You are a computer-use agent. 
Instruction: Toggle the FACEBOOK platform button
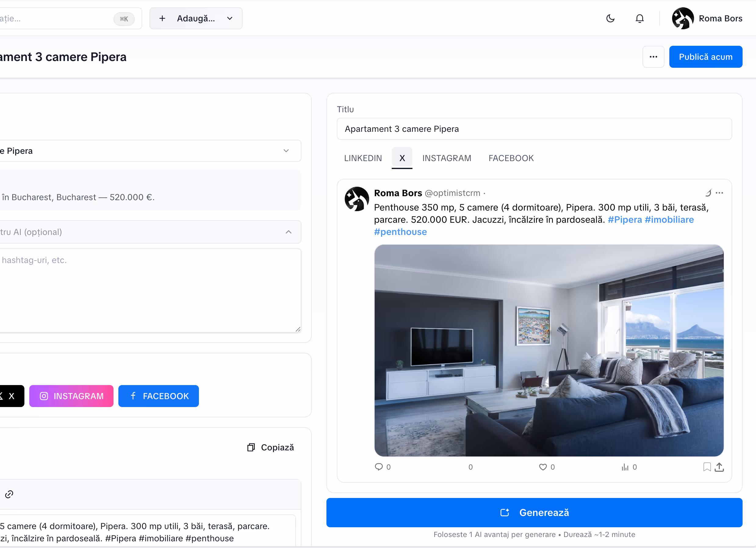(158, 396)
